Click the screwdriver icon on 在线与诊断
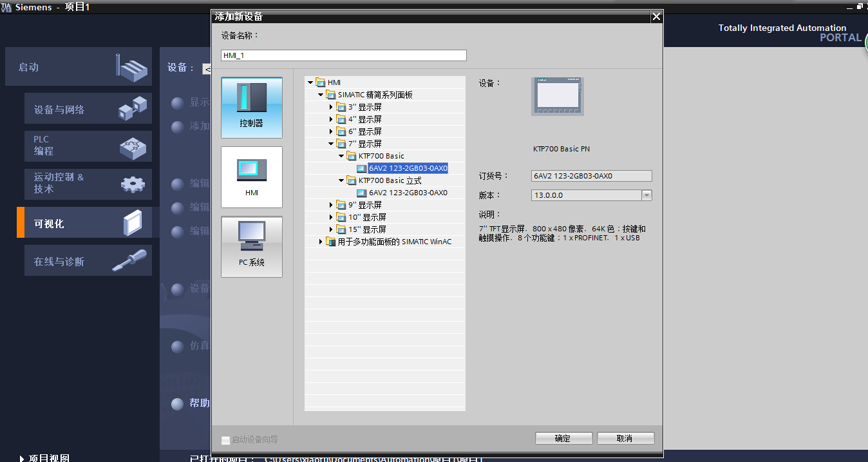Image resolution: width=868 pixels, height=462 pixels. click(x=129, y=261)
